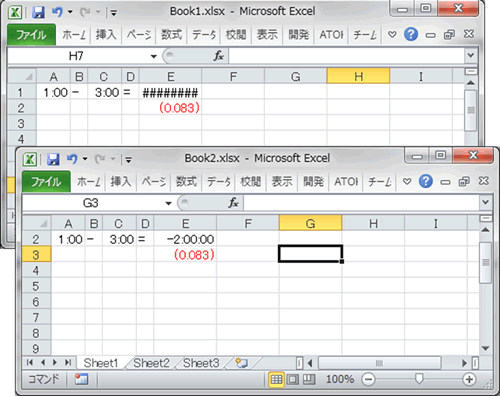The height and width of the screenshot is (396, 500).
Task: Switch to Page Break Preview button
Action: 309,379
